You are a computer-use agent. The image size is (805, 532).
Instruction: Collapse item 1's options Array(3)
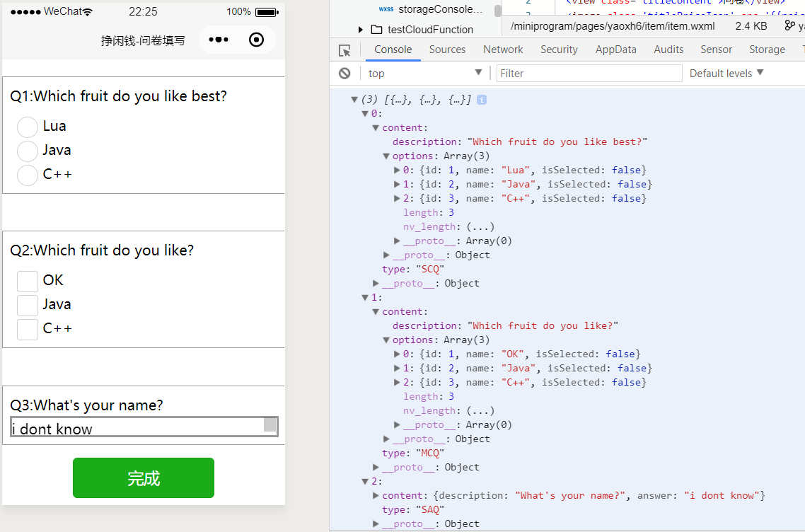tap(386, 340)
